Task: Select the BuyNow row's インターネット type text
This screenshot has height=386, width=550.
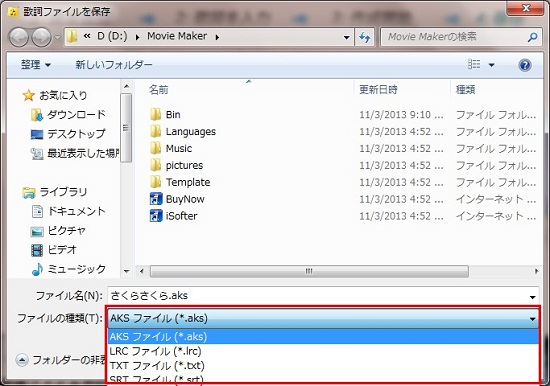Action: pyautogui.click(x=495, y=199)
